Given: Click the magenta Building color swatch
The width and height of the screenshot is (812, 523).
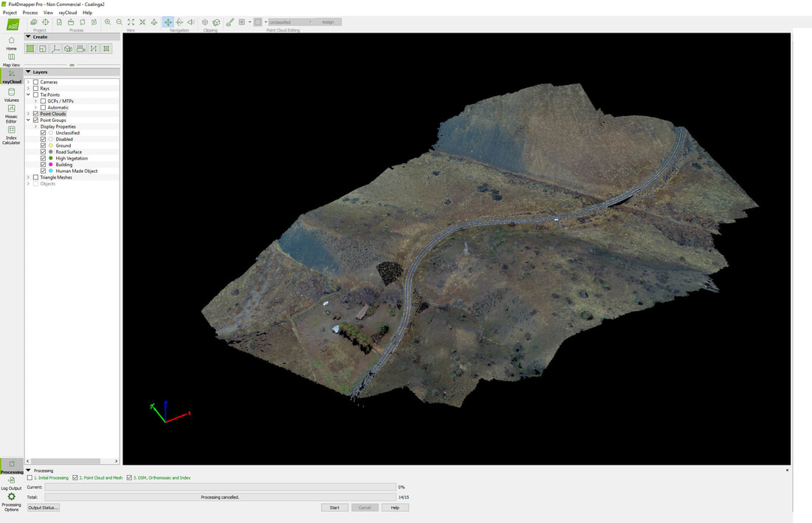Looking at the screenshot, I should [x=50, y=165].
